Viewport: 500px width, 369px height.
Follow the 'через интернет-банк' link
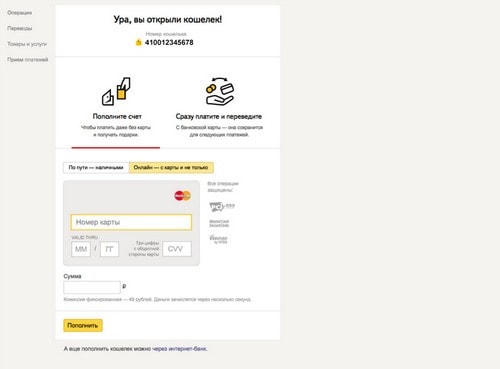(179, 349)
